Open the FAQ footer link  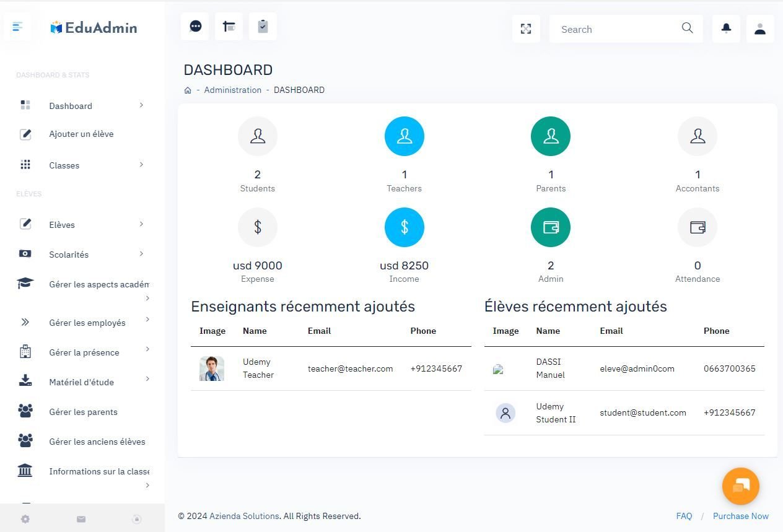pos(684,516)
